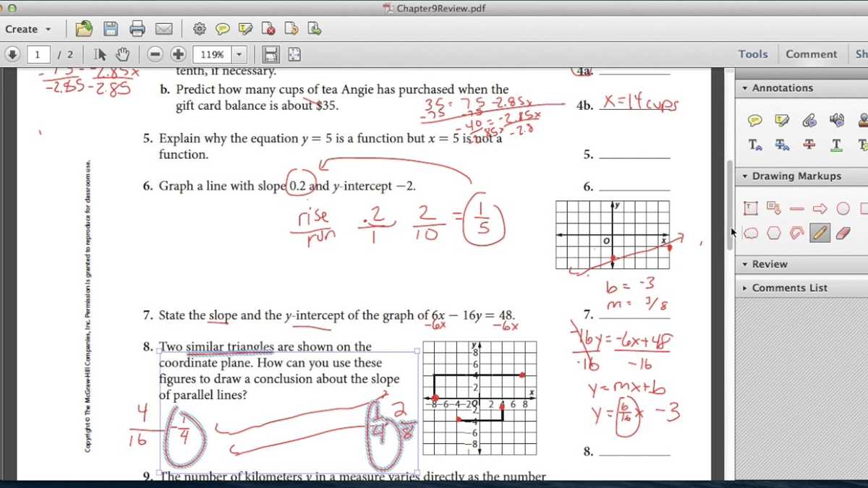Zoom out with the minus button

click(x=155, y=54)
